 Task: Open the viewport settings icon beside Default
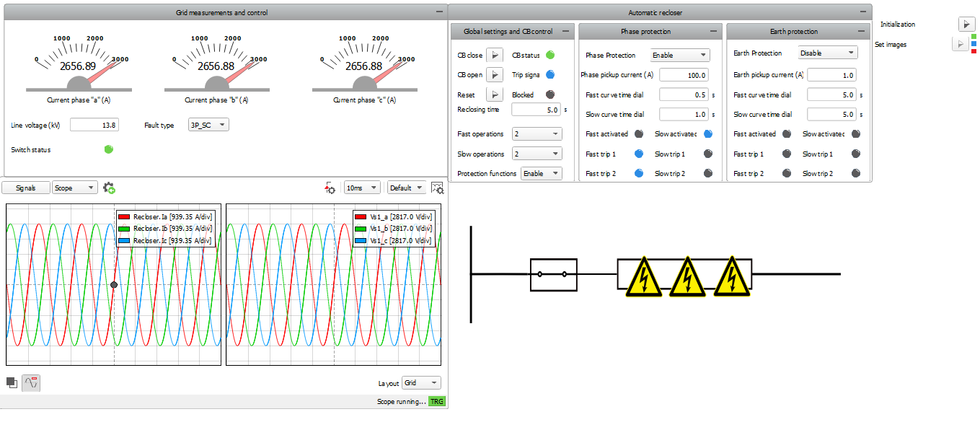click(x=437, y=188)
